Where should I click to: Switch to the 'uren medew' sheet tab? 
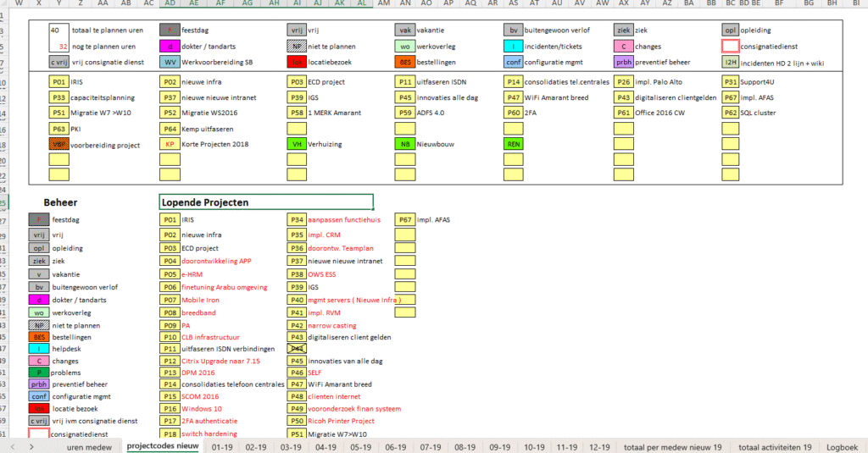pos(88,446)
